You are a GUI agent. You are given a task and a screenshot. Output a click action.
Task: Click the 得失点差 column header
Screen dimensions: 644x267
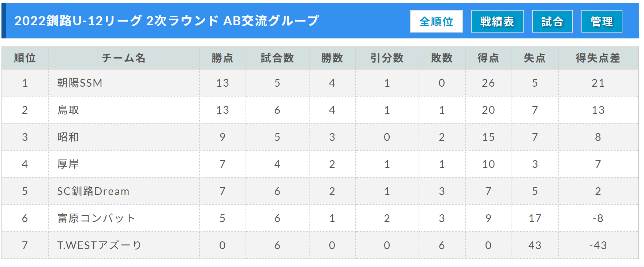598,58
